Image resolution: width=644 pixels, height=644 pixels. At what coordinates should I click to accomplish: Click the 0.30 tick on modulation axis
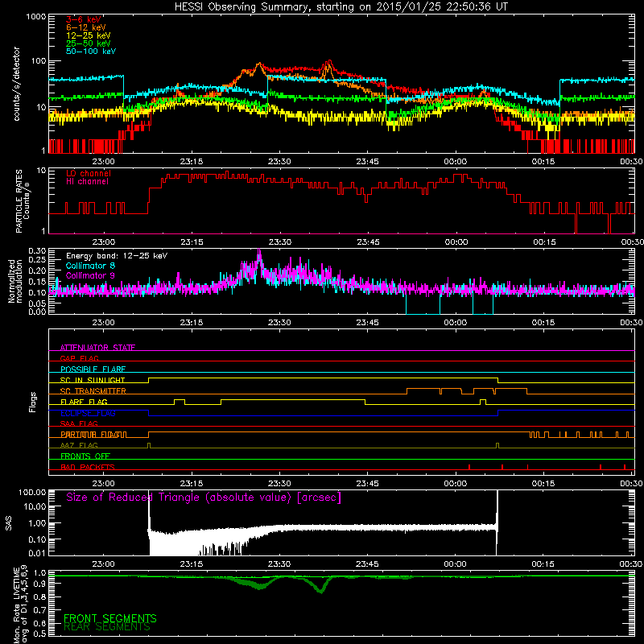37,250
